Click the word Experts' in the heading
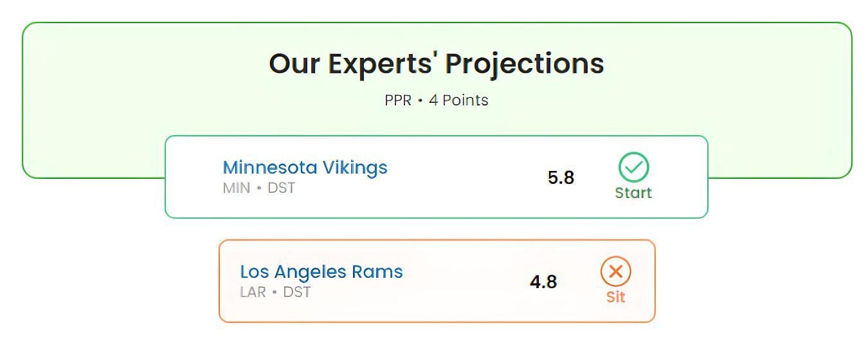The width and height of the screenshot is (868, 346). (383, 64)
